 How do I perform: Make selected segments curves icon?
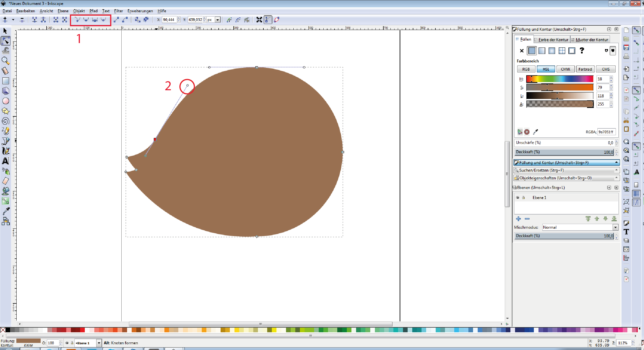(x=125, y=20)
